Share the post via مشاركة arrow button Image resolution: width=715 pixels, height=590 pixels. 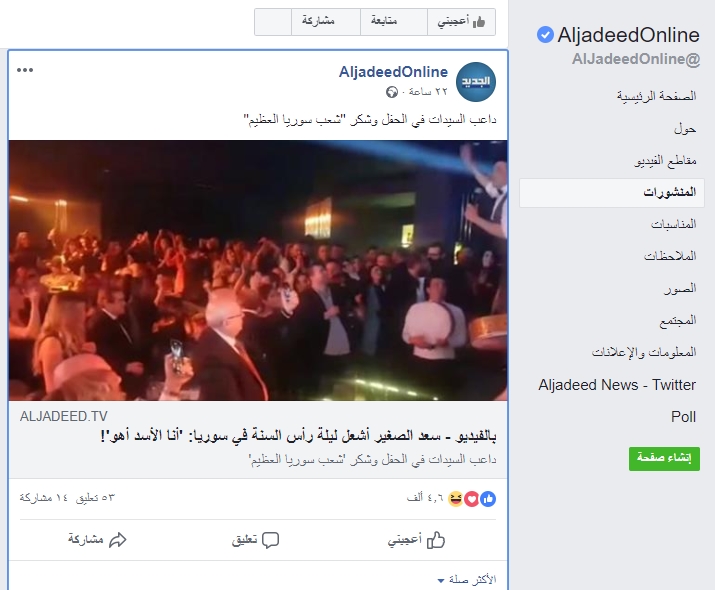pyautogui.click(x=97, y=540)
